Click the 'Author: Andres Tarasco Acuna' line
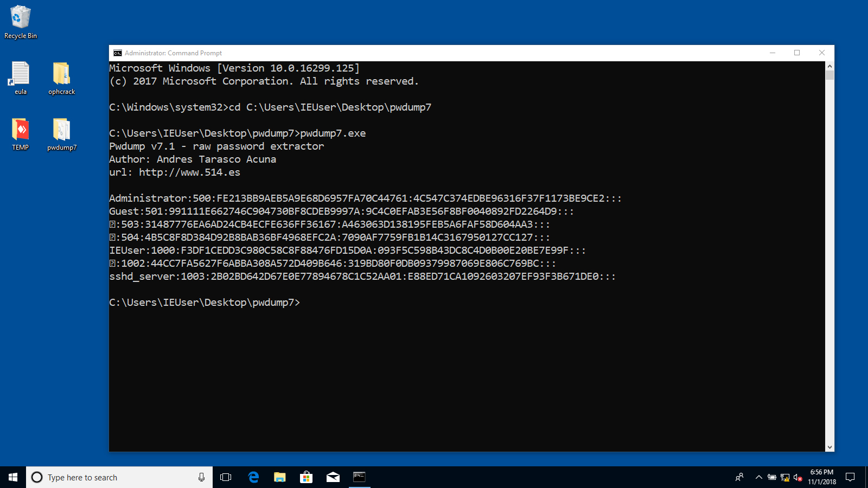868x488 pixels. pos(193,159)
